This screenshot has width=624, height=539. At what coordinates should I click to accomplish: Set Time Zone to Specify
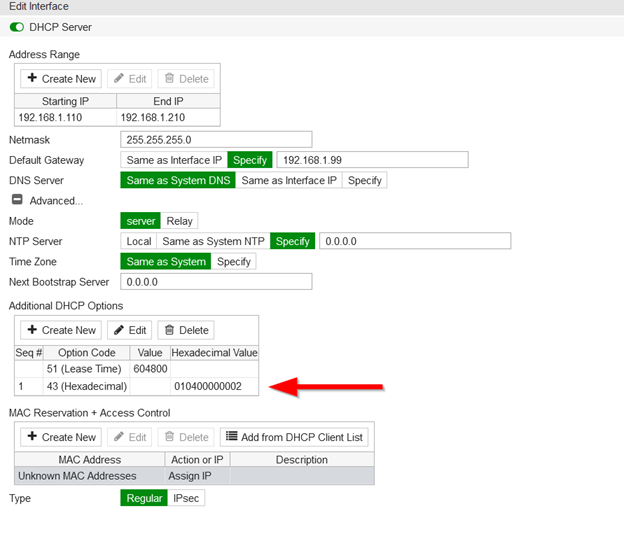234,261
